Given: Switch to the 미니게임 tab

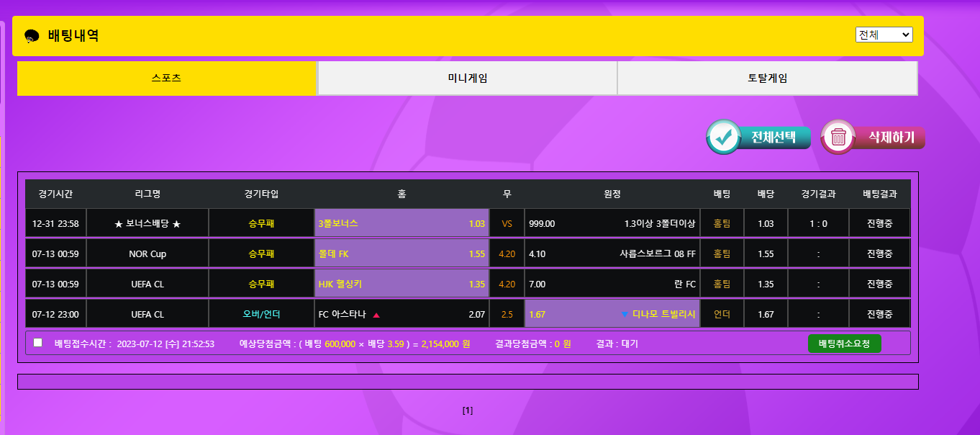Looking at the screenshot, I should pyautogui.click(x=467, y=79).
